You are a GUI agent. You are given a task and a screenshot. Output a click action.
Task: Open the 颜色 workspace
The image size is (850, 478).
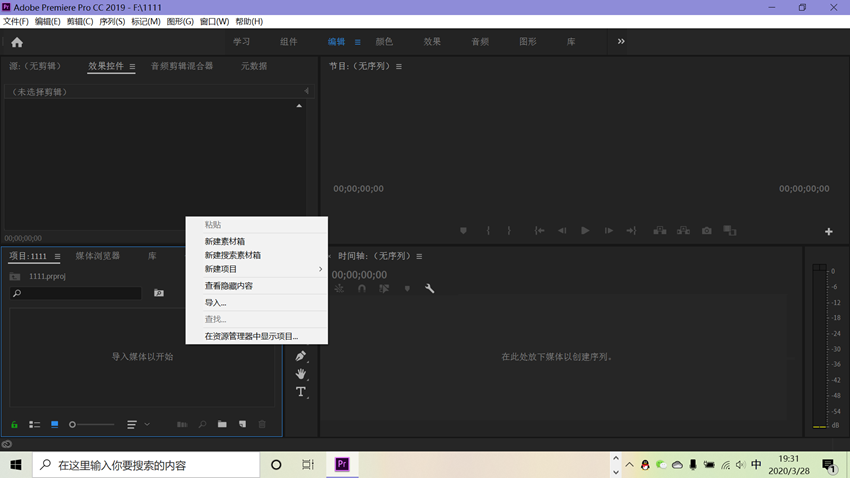tap(384, 42)
